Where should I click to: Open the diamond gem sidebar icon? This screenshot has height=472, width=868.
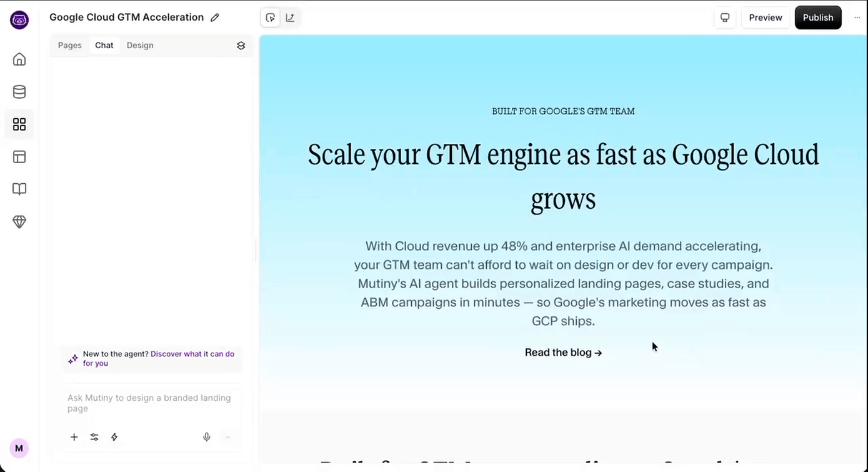[x=19, y=222]
